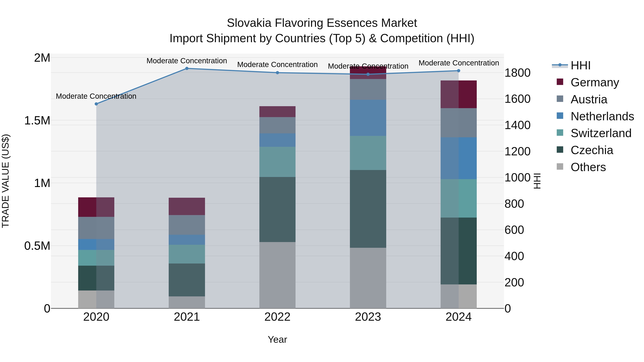Click the Czechia segment in the 2021 bar
Screen dimensions: 644x362
click(x=187, y=280)
